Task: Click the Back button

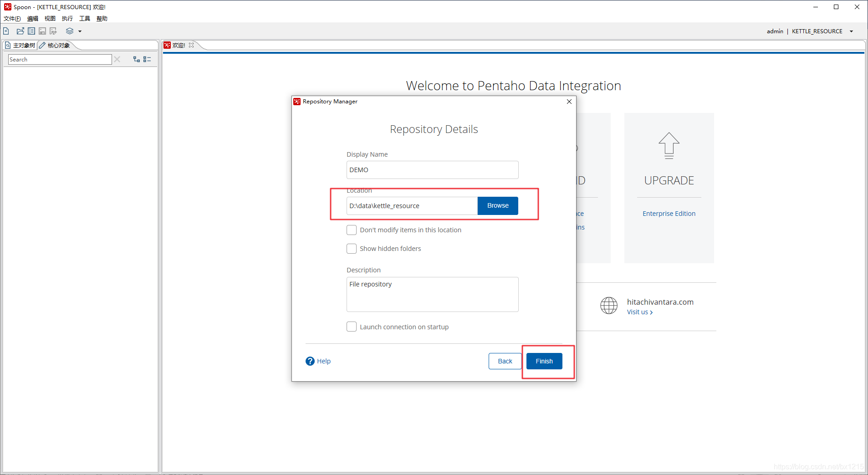Action: pos(505,361)
